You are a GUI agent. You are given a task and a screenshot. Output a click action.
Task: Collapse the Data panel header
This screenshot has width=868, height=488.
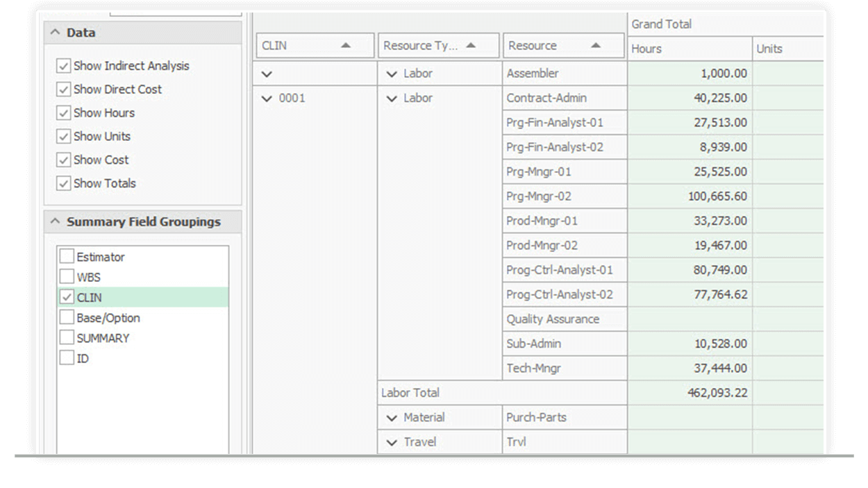53,32
